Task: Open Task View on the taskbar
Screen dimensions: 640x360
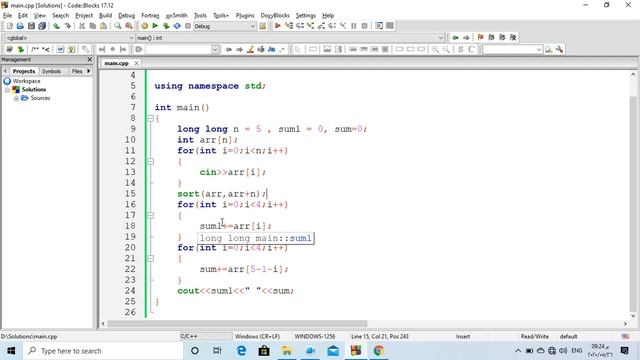Action: 217,351
